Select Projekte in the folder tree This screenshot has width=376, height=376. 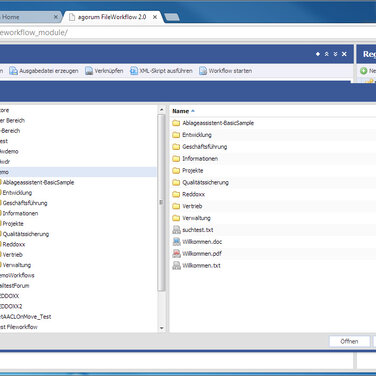(13, 224)
